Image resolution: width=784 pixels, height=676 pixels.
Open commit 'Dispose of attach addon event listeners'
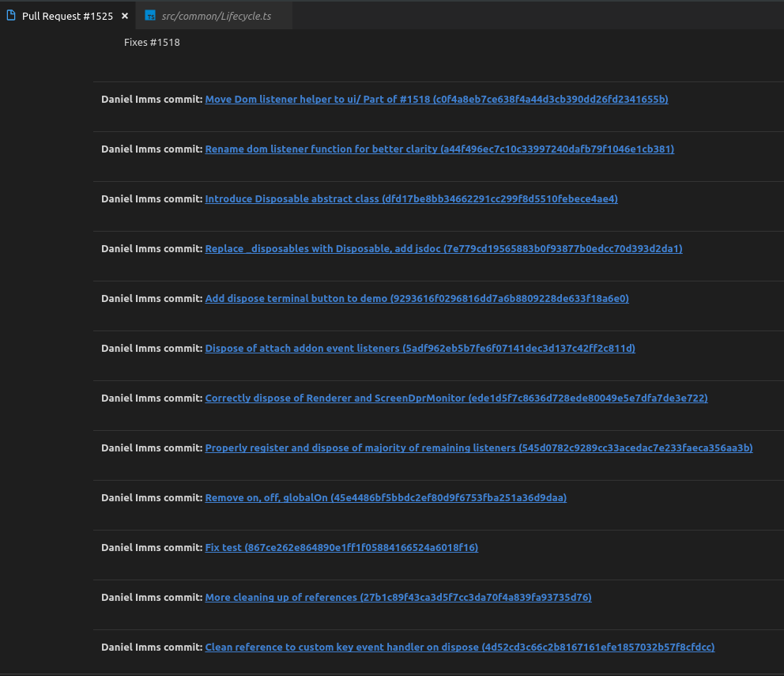coord(419,348)
